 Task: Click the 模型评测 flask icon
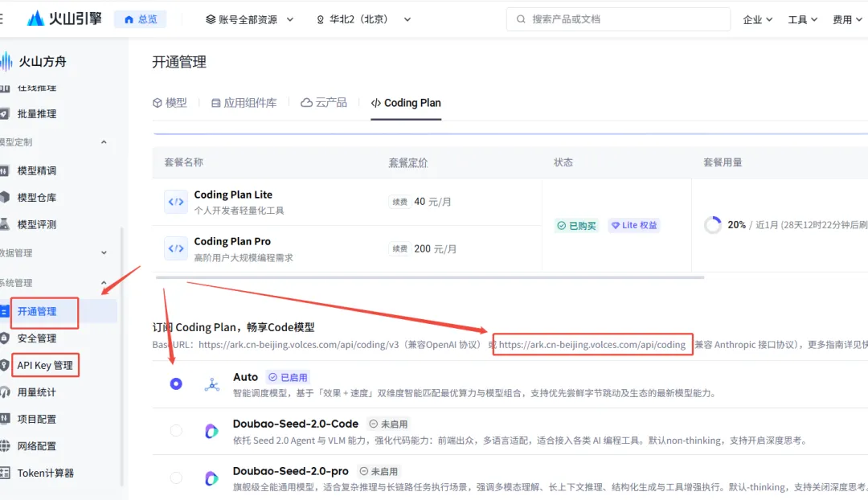tap(5, 224)
